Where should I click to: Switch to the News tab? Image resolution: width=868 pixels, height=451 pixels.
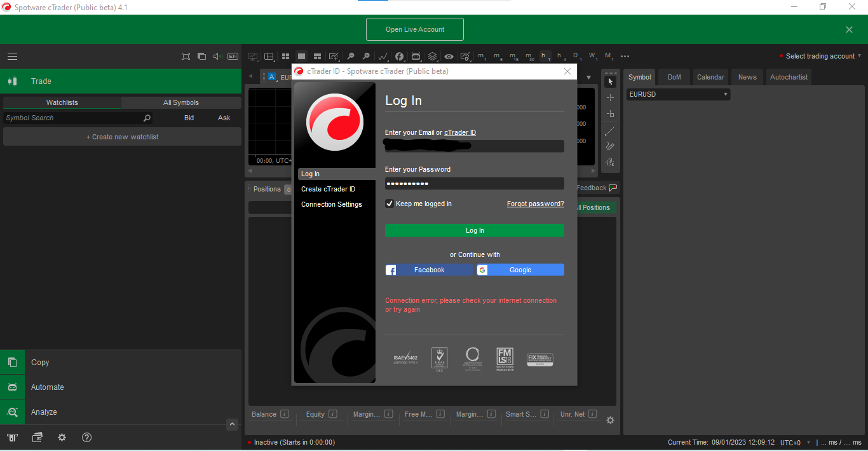tap(747, 77)
